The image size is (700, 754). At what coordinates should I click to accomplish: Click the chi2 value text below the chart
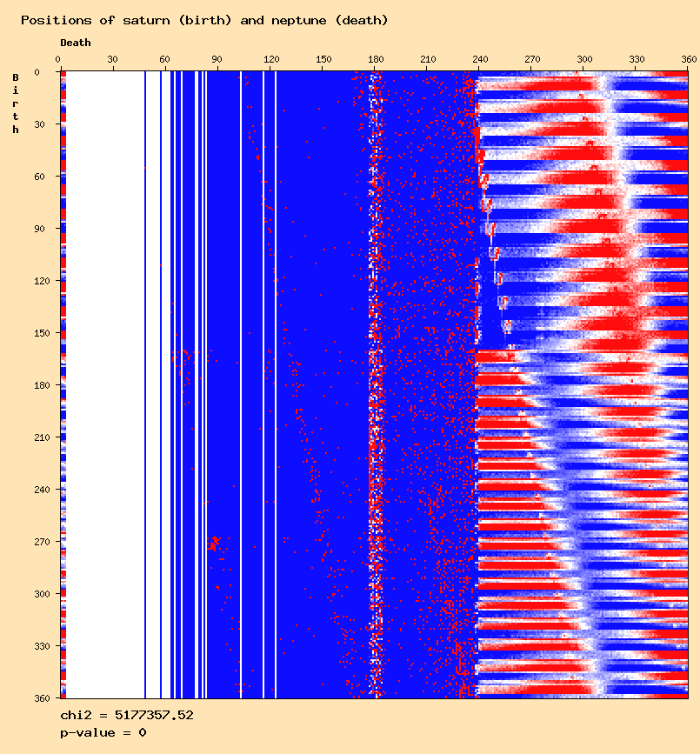point(127,715)
